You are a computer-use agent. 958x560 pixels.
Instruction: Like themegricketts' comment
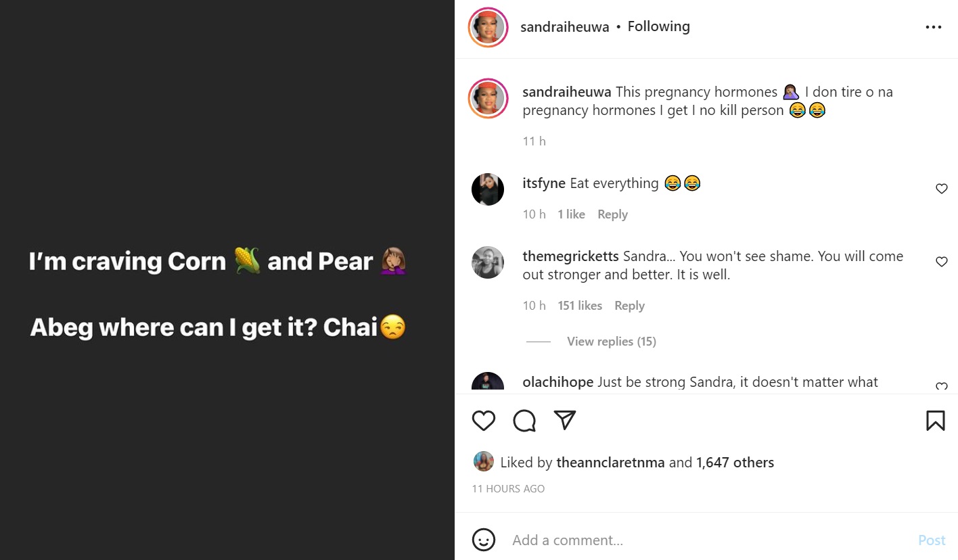941,262
